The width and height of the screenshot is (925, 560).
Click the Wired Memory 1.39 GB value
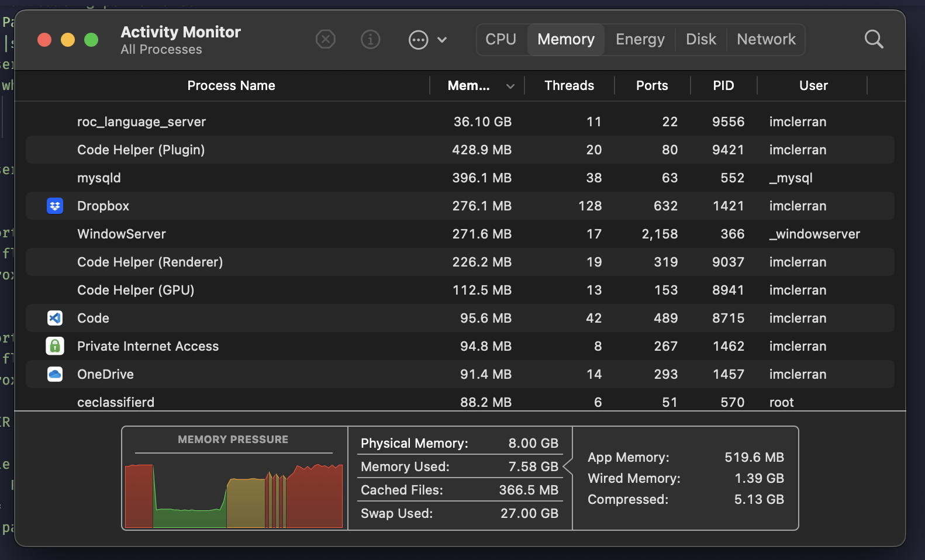click(x=759, y=478)
